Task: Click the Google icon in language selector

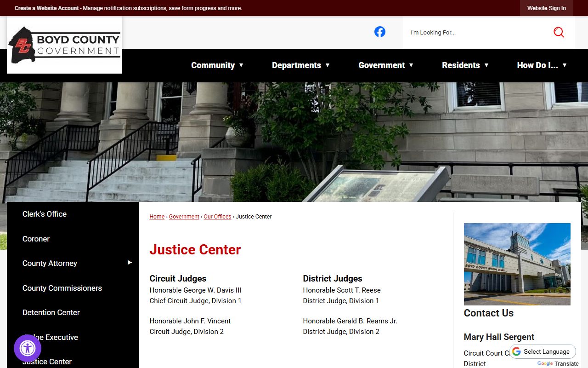Action: [516, 351]
